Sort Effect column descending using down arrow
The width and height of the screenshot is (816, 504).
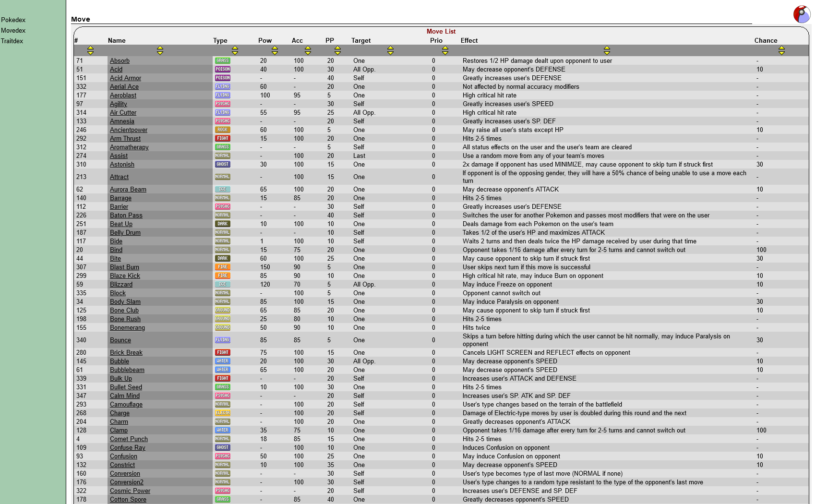click(607, 53)
